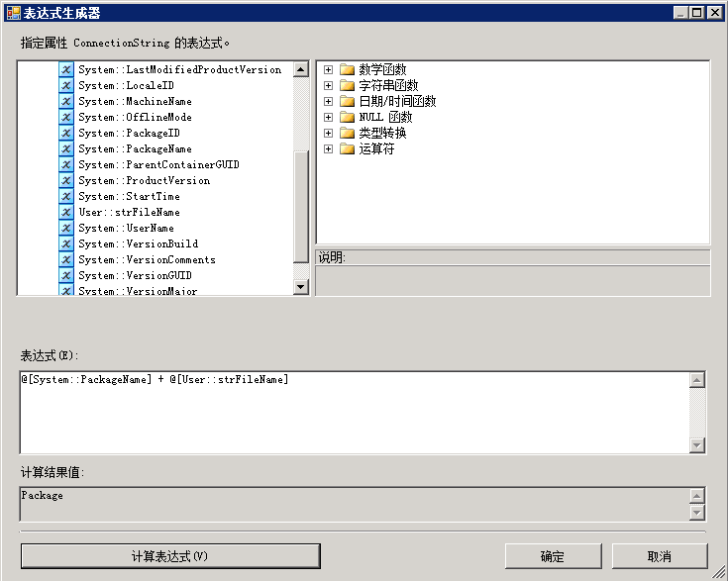Click variable icon beside System::StartTime
Screen dimensions: 728x581
coord(66,196)
